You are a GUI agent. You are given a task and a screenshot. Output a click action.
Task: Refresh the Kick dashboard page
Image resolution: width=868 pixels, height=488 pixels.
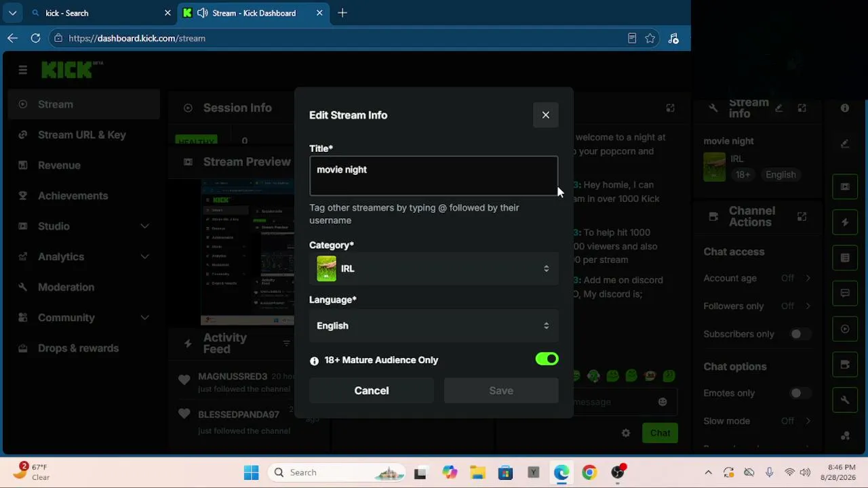pos(35,39)
